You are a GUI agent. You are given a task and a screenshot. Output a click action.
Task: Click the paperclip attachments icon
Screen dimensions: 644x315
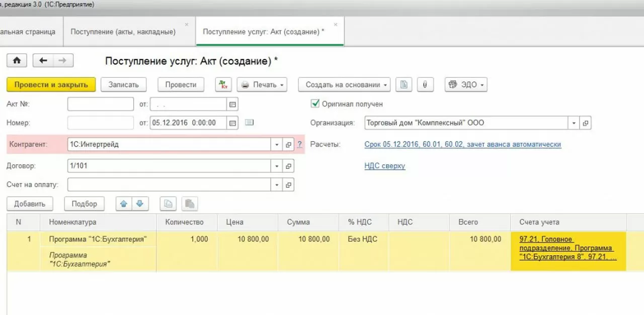click(x=425, y=85)
